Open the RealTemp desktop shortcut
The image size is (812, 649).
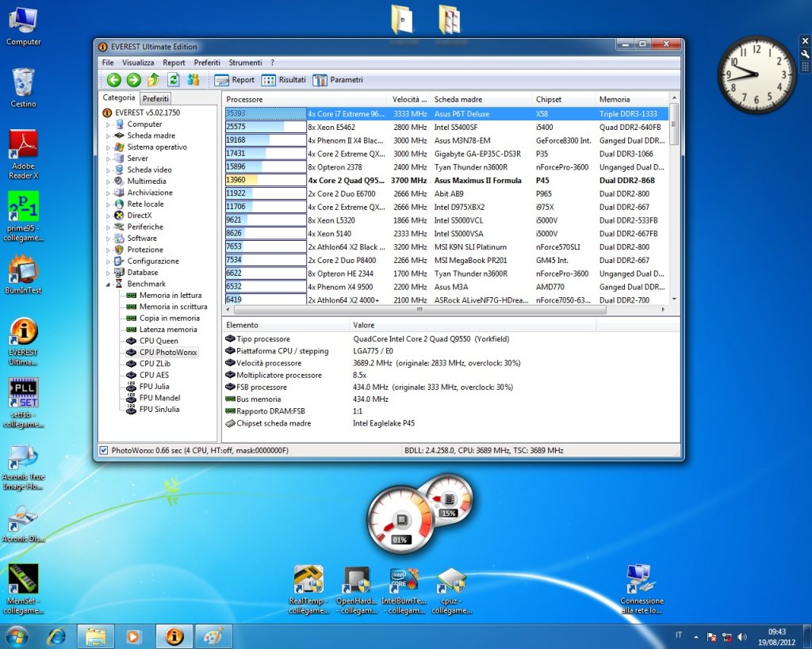pos(308,590)
